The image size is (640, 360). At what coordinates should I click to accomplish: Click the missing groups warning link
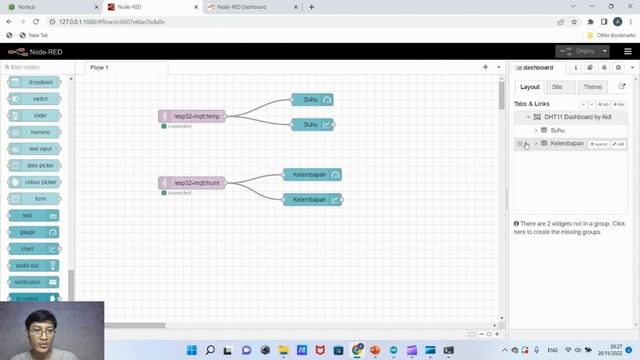tap(569, 228)
